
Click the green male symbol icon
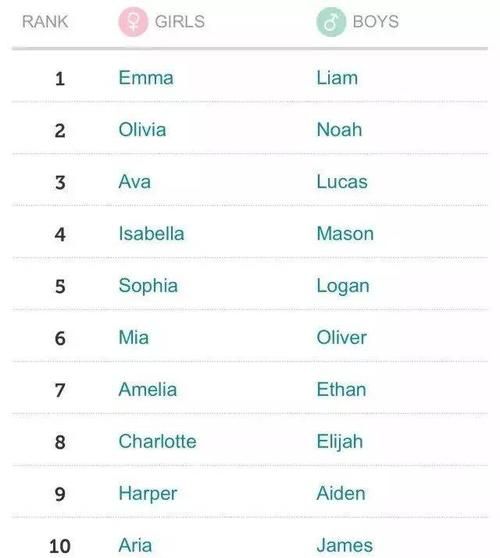pyautogui.click(x=331, y=22)
